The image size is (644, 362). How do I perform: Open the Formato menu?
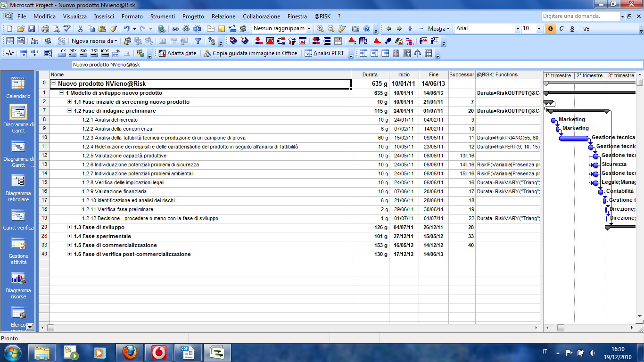point(132,16)
